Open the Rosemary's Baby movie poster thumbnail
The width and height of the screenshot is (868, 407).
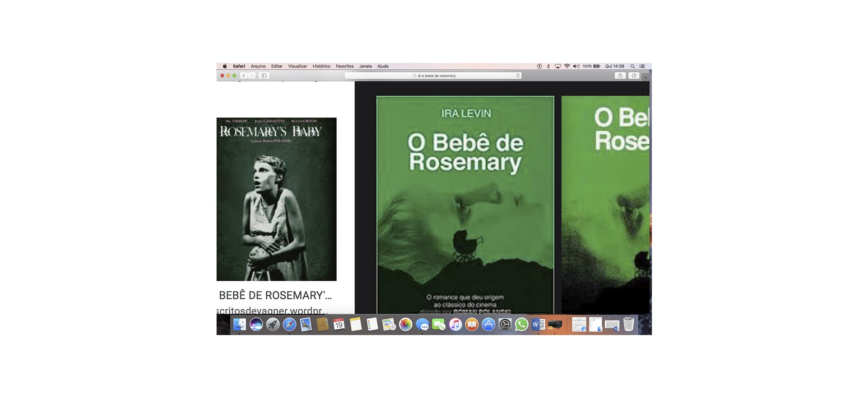tap(276, 199)
